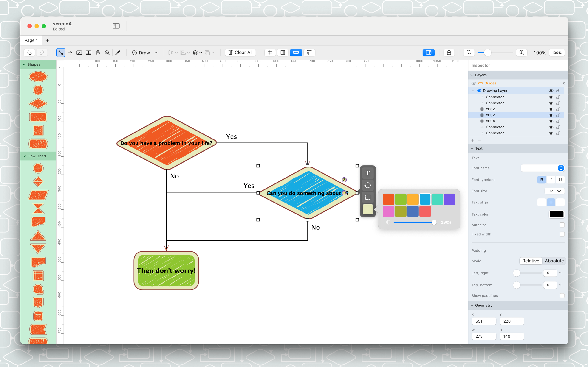
Task: Switch to the Flow Chart shape section
Action: coord(37,156)
